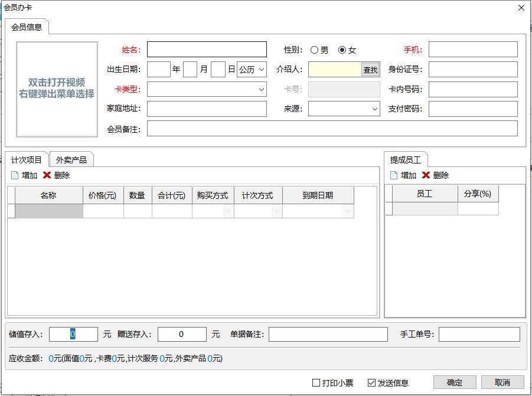Focus the 手机 phone number field

coord(472,50)
